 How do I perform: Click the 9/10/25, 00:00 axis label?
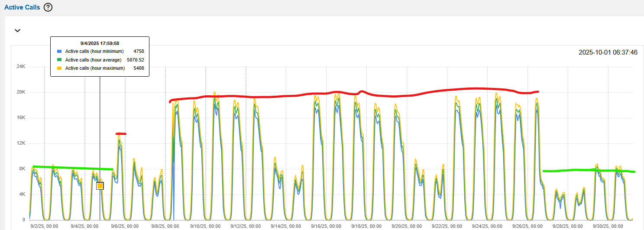click(205, 226)
